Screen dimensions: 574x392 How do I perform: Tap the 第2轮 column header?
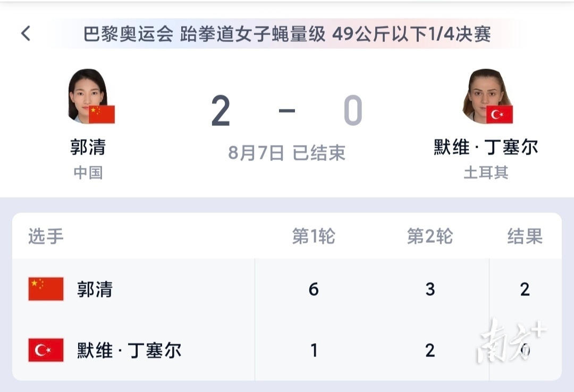pos(429,237)
